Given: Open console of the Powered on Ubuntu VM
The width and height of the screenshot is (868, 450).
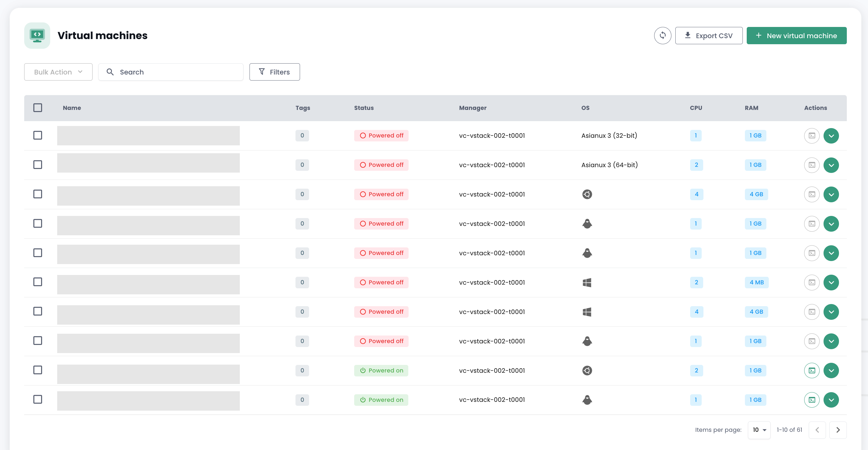Looking at the screenshot, I should [812, 370].
